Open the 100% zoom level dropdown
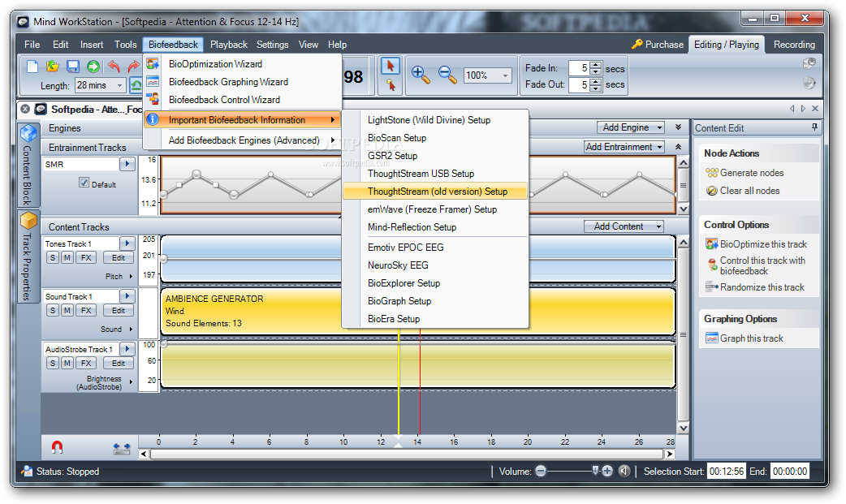846x504 pixels. (x=505, y=75)
